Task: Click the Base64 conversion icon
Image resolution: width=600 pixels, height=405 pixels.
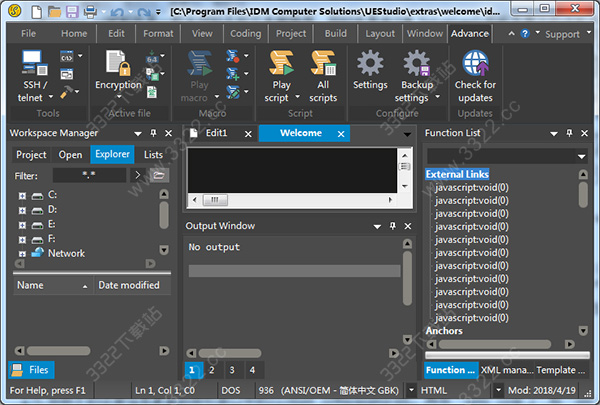Action: pyautogui.click(x=152, y=57)
